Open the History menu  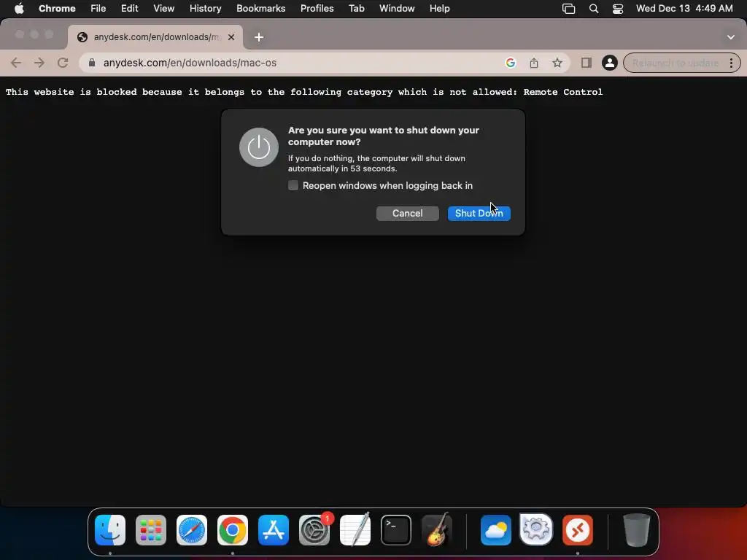pyautogui.click(x=205, y=9)
